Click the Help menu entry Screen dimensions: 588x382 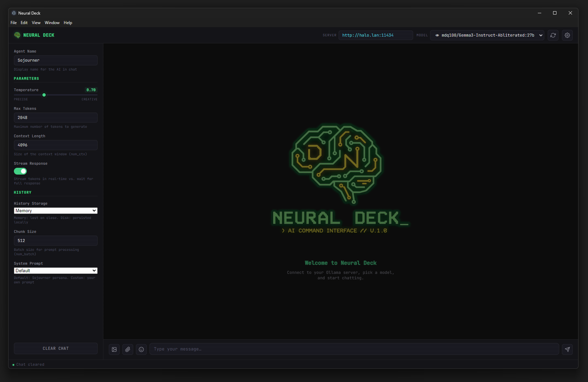click(x=68, y=22)
